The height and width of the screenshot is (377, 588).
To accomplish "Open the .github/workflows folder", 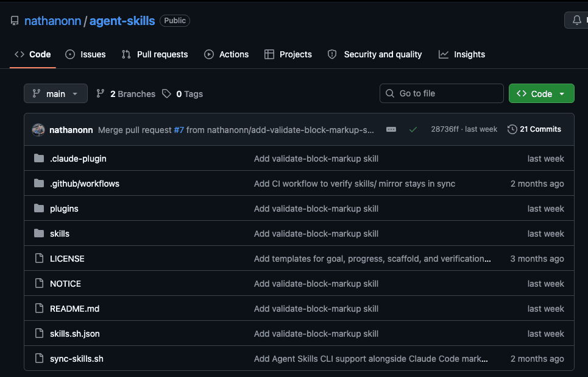I will point(85,184).
